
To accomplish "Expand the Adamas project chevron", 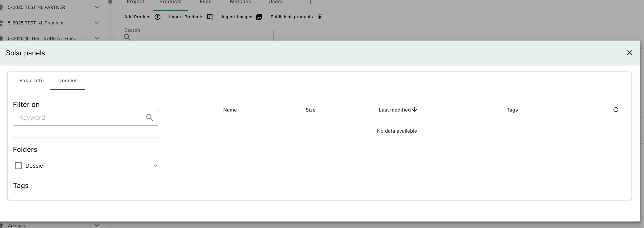I will point(97,225).
